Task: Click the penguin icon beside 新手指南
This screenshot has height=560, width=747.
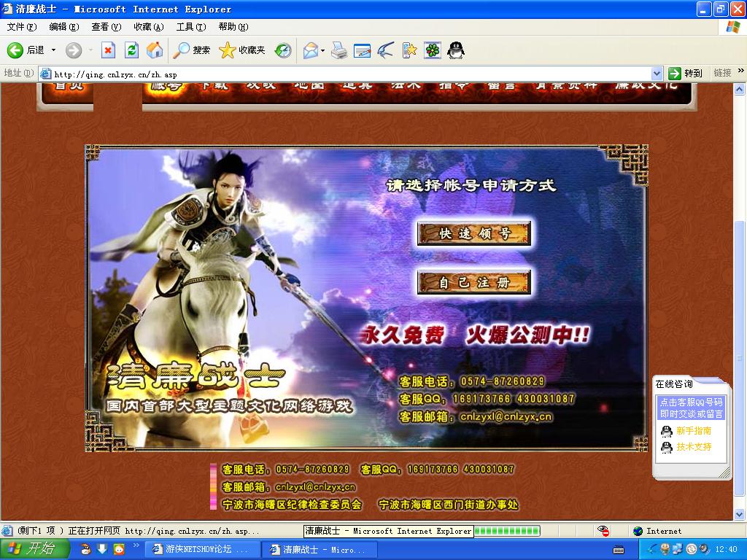Action: point(667,431)
